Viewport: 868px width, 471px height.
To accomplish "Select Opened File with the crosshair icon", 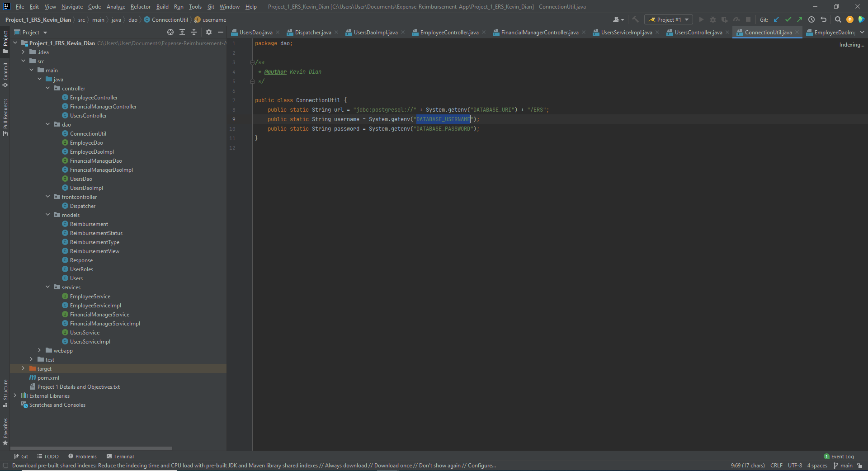I will click(x=170, y=32).
